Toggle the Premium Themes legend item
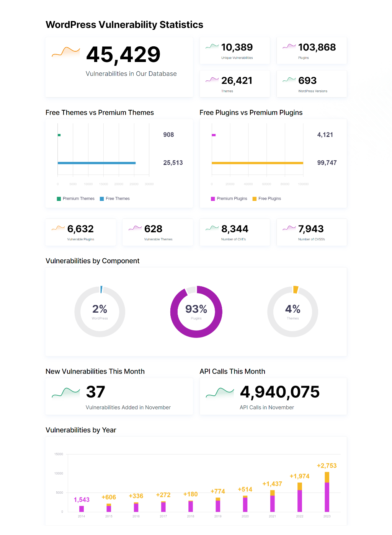This screenshot has width=392, height=535. click(x=75, y=199)
